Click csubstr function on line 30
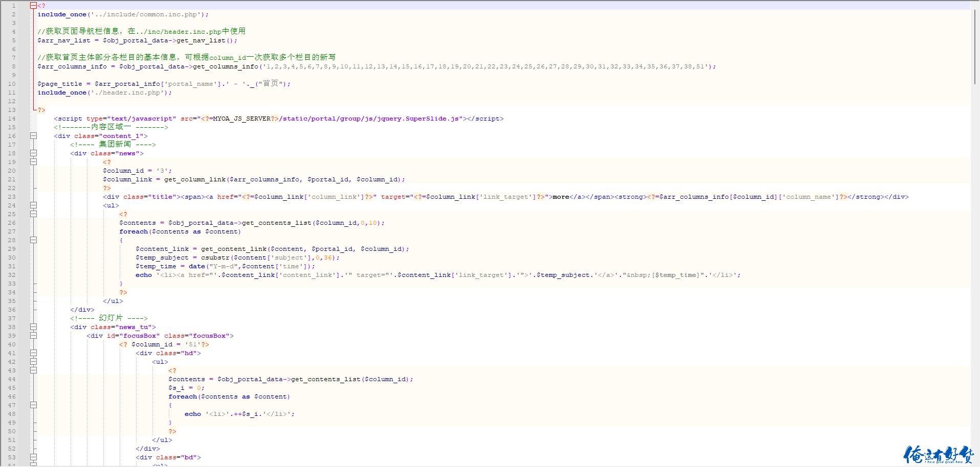980x467 pixels. click(x=215, y=258)
